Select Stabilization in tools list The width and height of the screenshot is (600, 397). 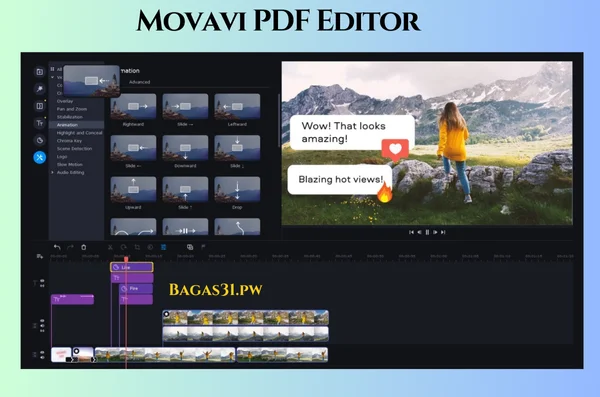click(70, 117)
